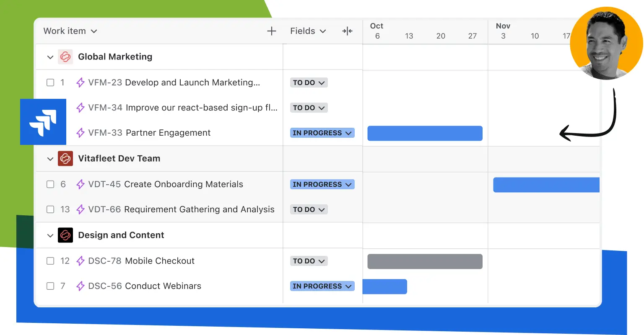
Task: Tick the checkbox for VFM-23 row
Action: pos(50,82)
